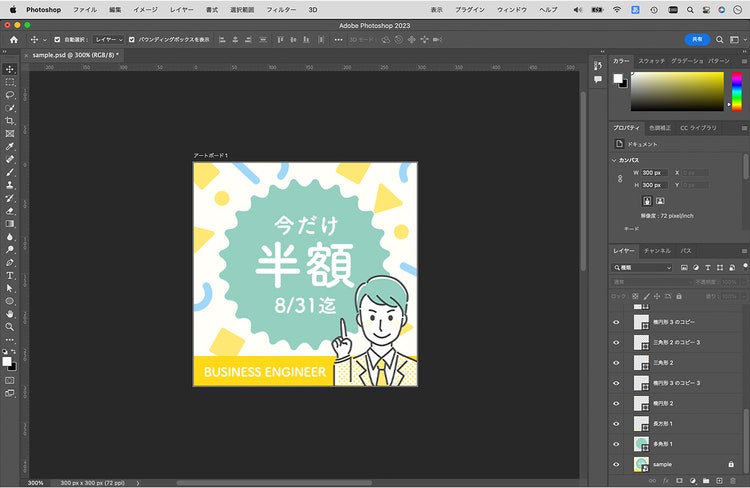Toggle the 自動選択 checkbox
The width and height of the screenshot is (750, 488).
click(x=57, y=40)
